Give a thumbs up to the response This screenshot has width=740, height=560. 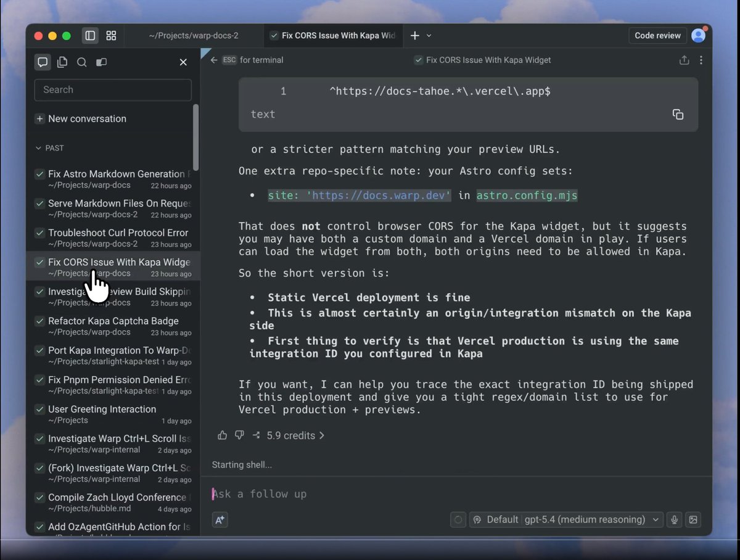point(223,435)
